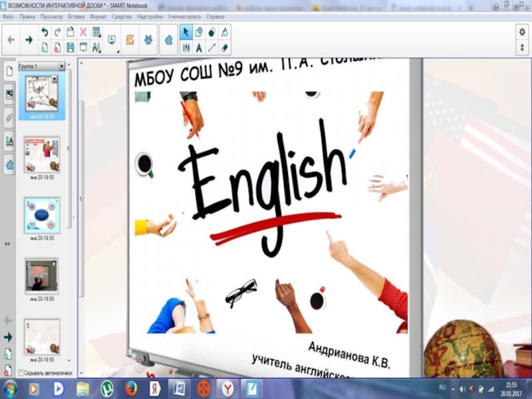Open measurement tools dropdown

coord(96,47)
